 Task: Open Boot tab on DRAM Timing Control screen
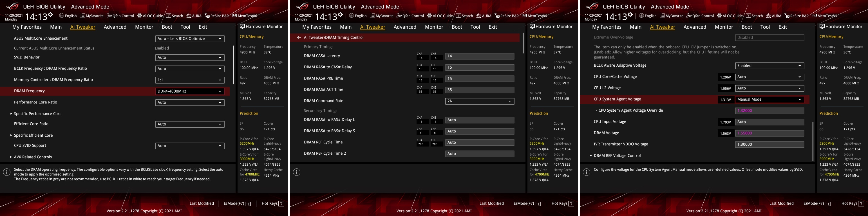457,27
